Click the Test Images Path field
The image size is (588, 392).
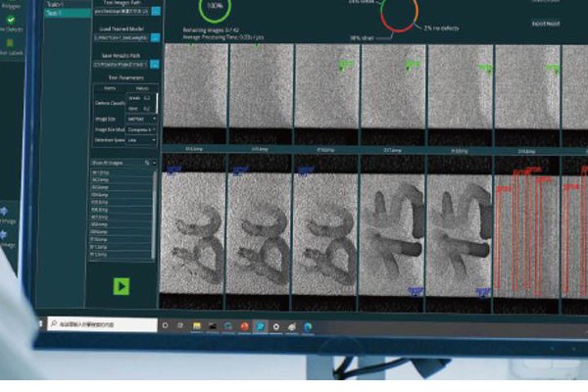click(122, 12)
